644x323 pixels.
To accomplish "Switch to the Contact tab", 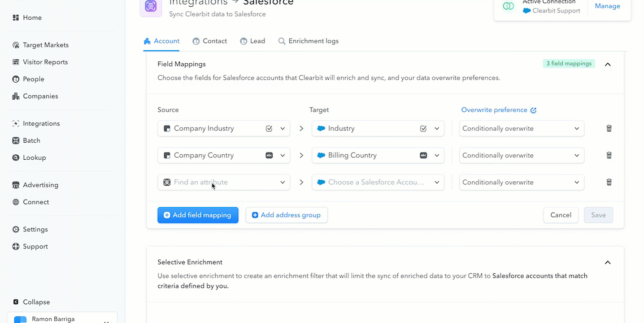I will (x=209, y=41).
